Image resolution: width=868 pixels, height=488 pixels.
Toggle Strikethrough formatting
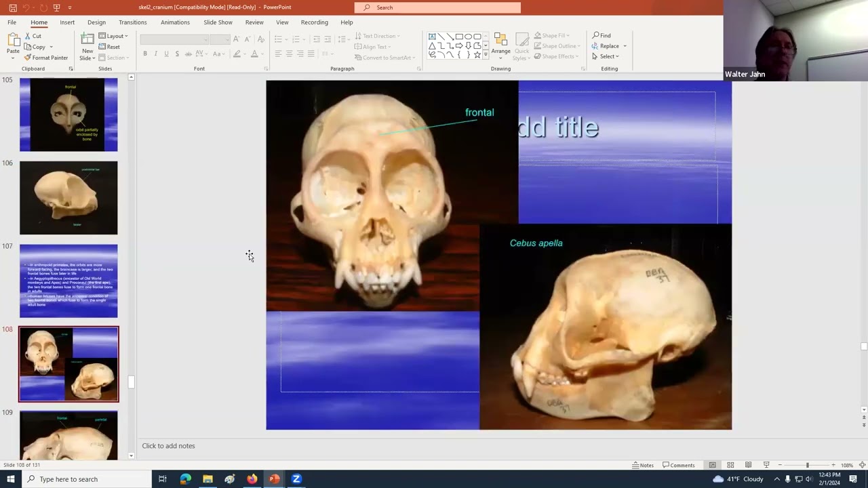pyautogui.click(x=188, y=54)
